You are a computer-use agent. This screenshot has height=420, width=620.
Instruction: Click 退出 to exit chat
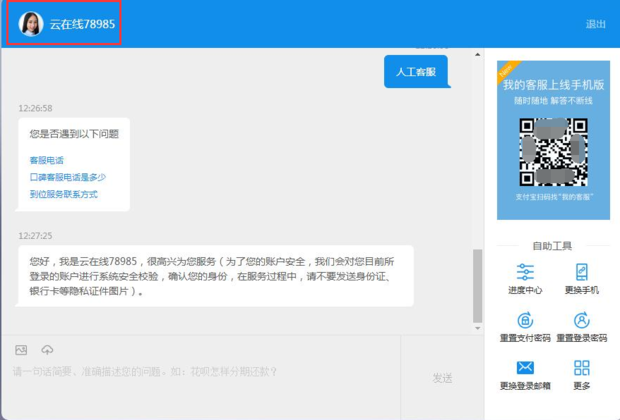tap(595, 24)
